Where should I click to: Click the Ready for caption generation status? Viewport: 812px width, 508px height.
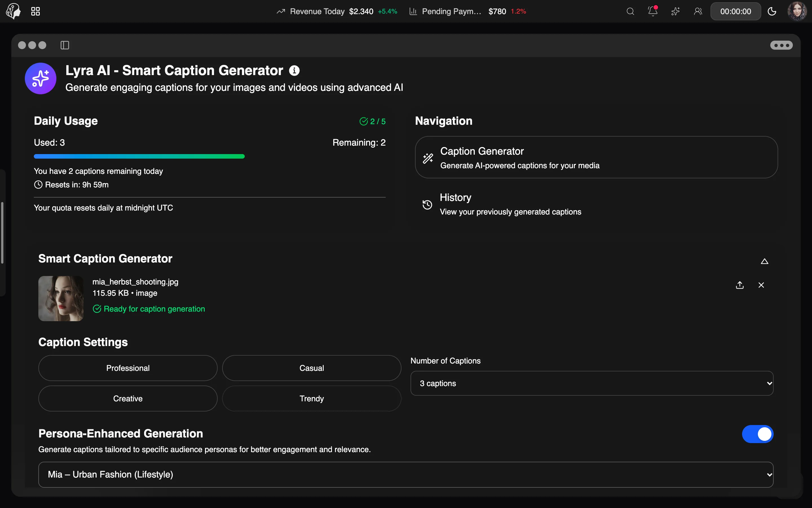click(x=149, y=309)
